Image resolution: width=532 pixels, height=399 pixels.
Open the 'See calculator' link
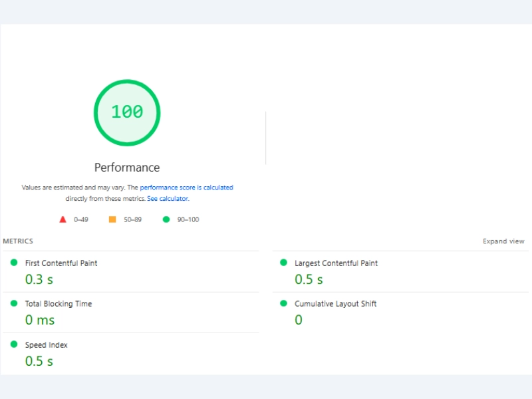(x=168, y=199)
